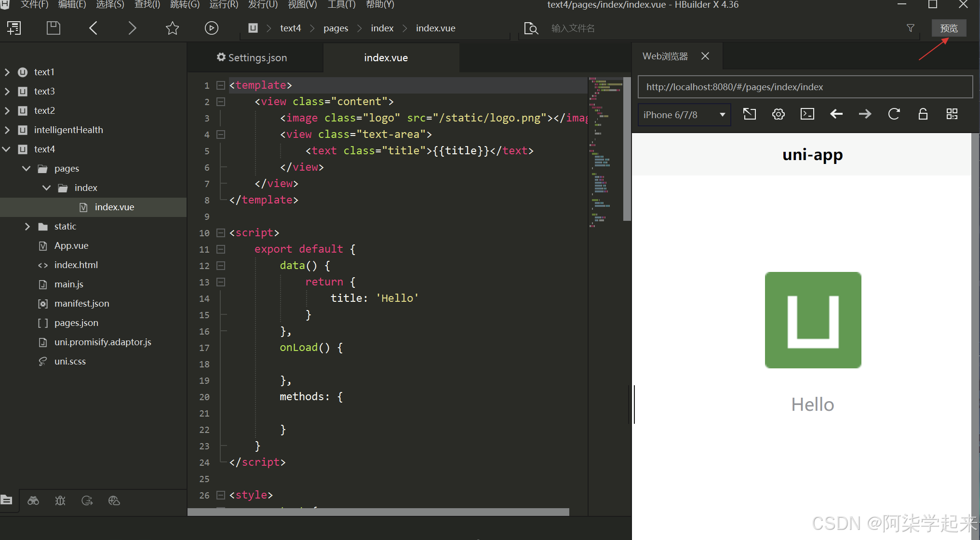Close the Web浏览器 tab

(705, 56)
